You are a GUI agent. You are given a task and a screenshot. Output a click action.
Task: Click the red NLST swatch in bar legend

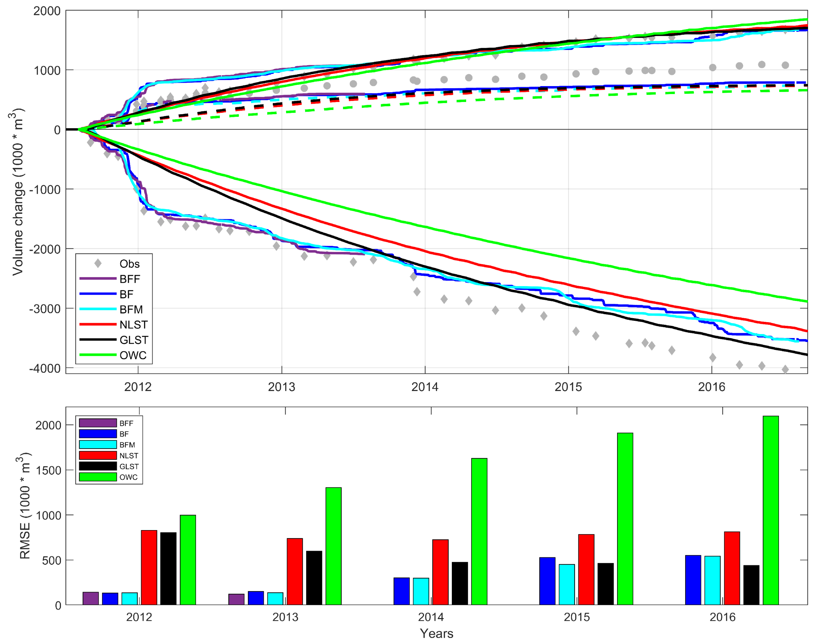point(98,456)
